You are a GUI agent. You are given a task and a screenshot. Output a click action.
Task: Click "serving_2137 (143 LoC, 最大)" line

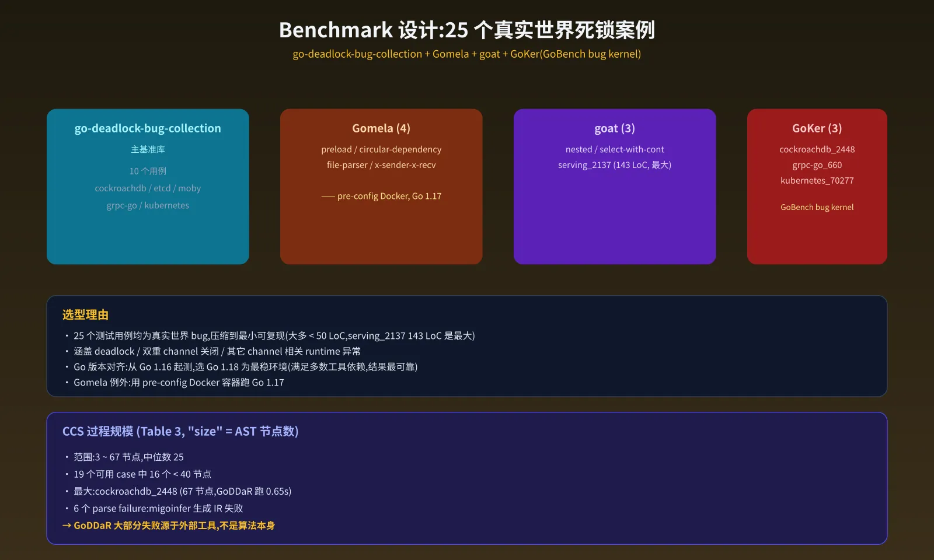(615, 165)
